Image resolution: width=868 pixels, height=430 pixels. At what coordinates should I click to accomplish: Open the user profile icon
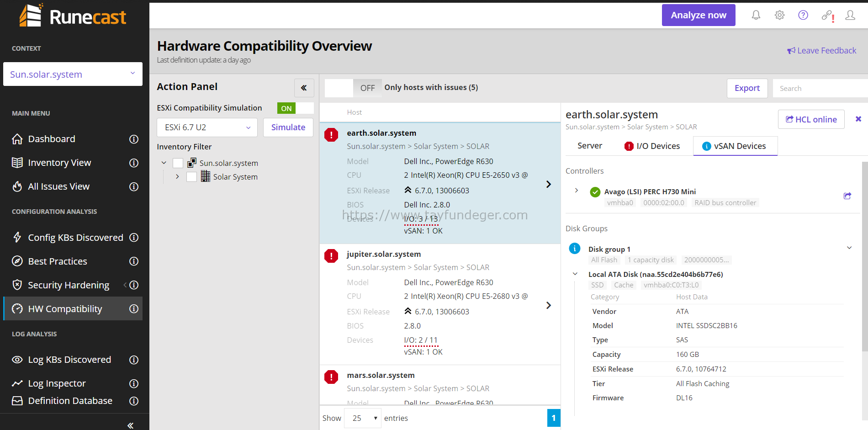coord(850,15)
